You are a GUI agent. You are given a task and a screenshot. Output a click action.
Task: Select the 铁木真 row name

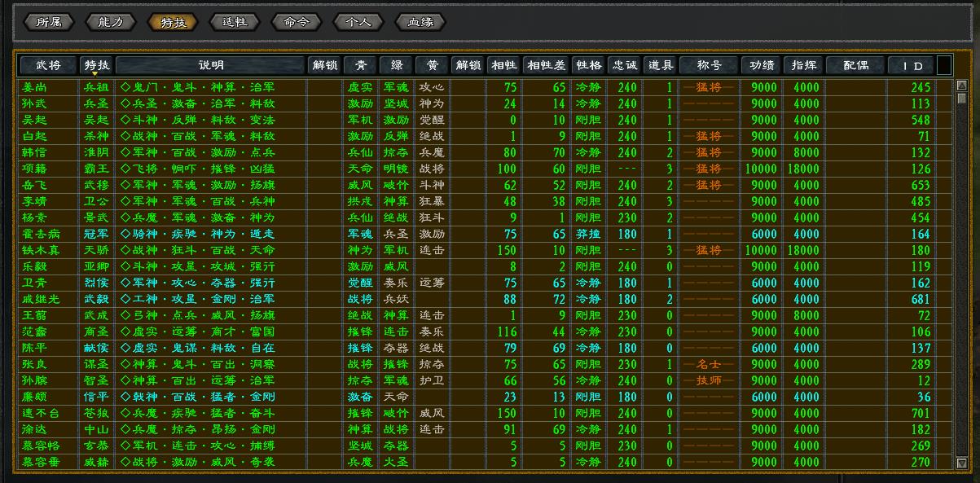pos(38,250)
